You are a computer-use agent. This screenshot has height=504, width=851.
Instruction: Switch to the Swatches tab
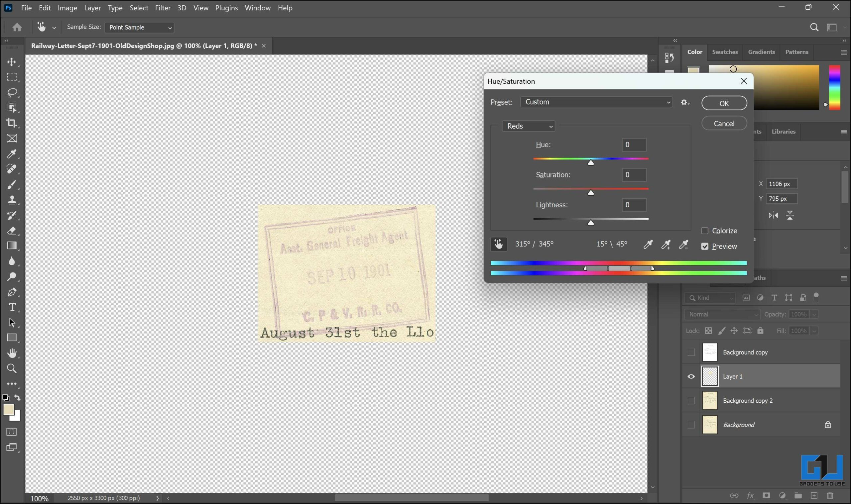pyautogui.click(x=725, y=52)
